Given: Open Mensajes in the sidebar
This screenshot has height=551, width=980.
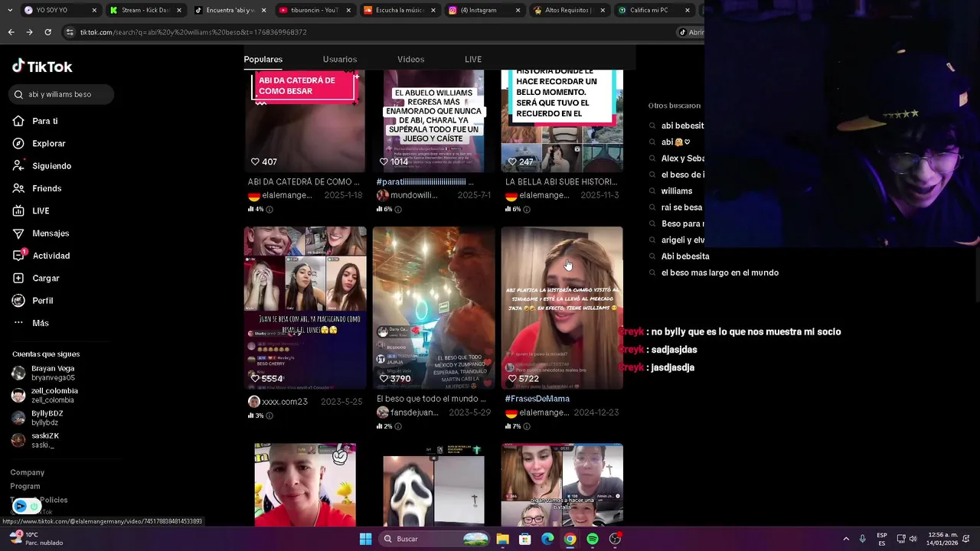Looking at the screenshot, I should (x=50, y=233).
